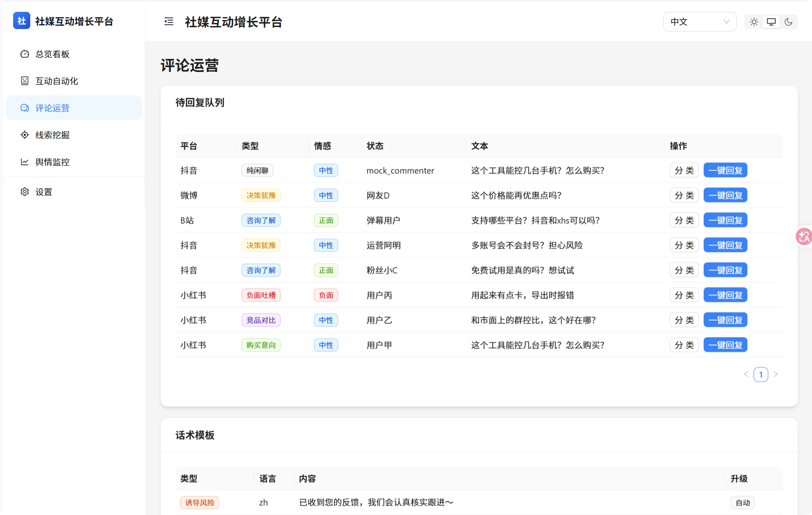The width and height of the screenshot is (812, 515).
Task: Switch to dark theme moon icon
Action: pyautogui.click(x=788, y=22)
